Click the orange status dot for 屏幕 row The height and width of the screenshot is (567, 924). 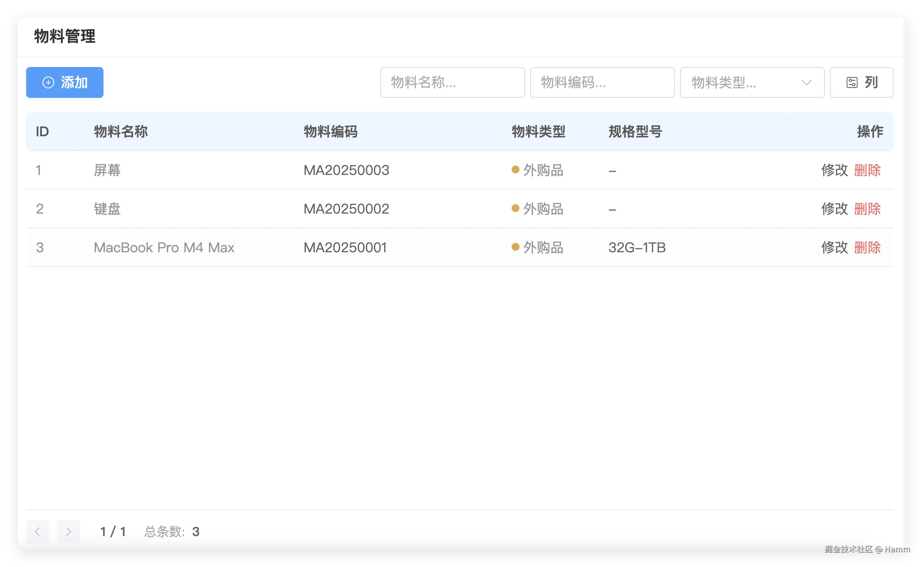(515, 169)
